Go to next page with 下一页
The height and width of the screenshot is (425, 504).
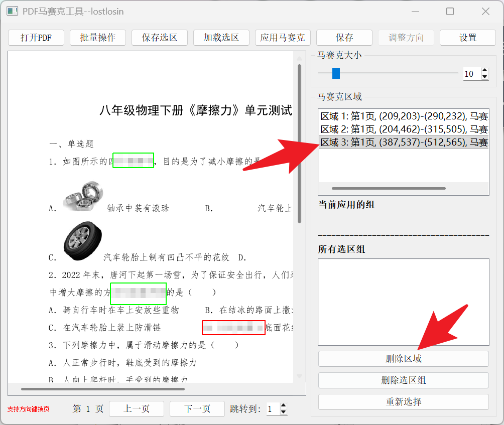pyautogui.click(x=197, y=408)
